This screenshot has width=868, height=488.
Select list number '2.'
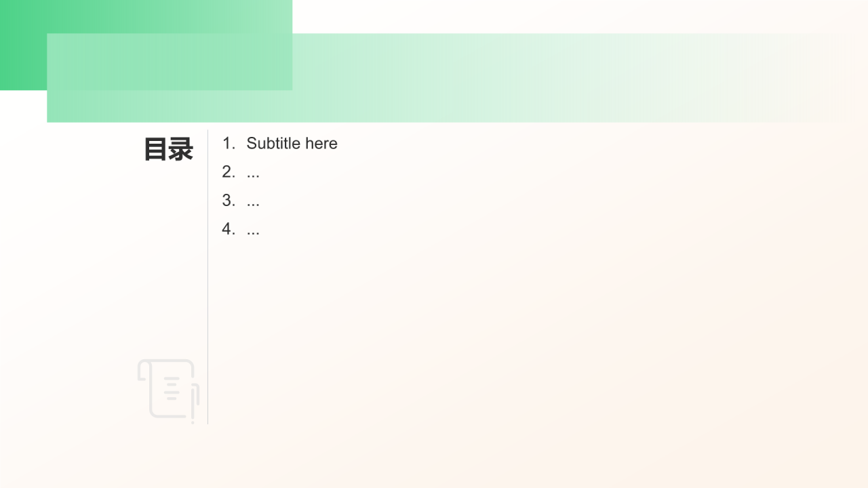(x=229, y=171)
